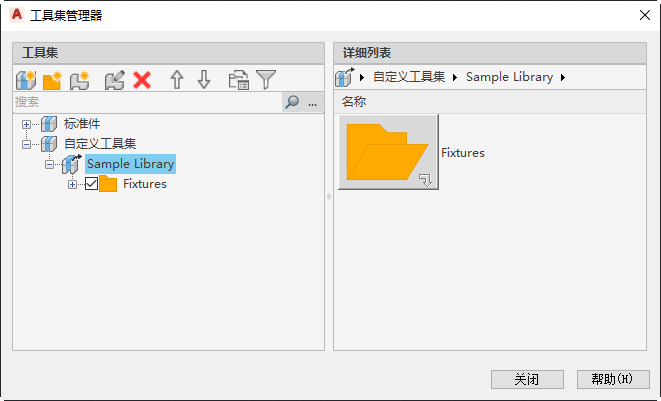Expand the 标准件 tree node

pos(26,124)
